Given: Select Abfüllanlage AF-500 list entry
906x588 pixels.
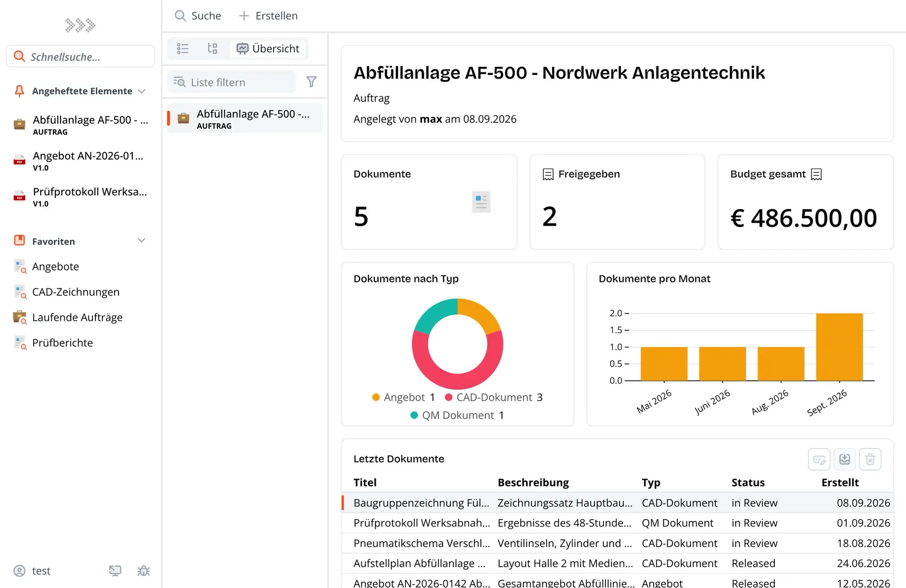Looking at the screenshot, I should [x=245, y=118].
